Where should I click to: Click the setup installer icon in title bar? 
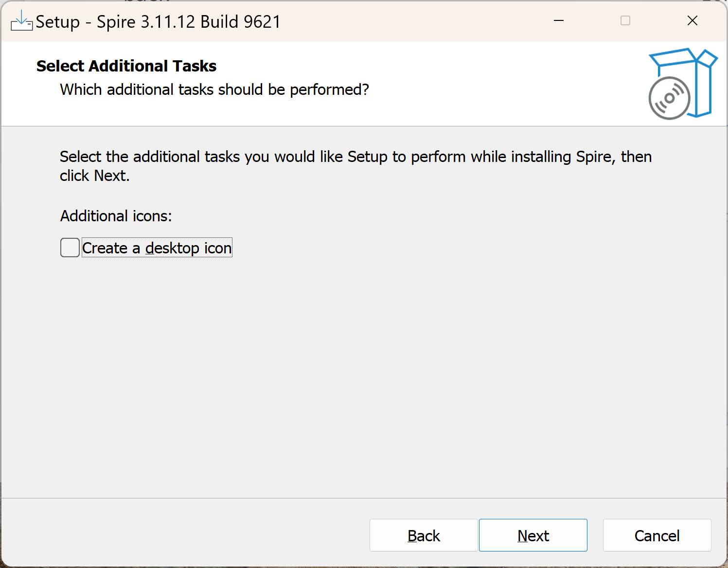(x=21, y=21)
